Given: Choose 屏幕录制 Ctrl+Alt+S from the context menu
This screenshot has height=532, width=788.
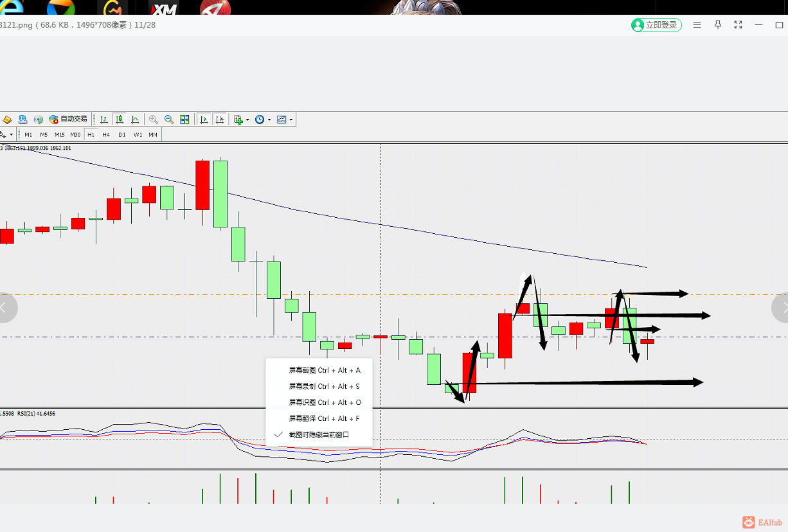Looking at the screenshot, I should [319, 386].
